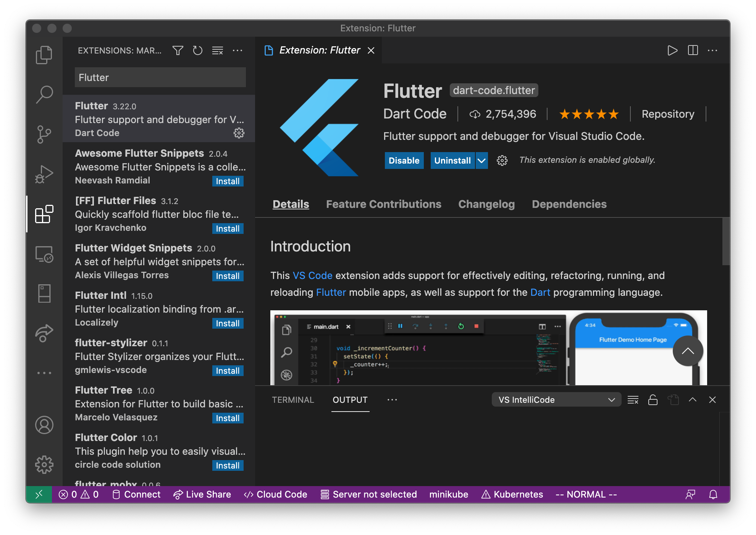Toggle output scroll lock
756x535 pixels.
pyautogui.click(x=653, y=400)
